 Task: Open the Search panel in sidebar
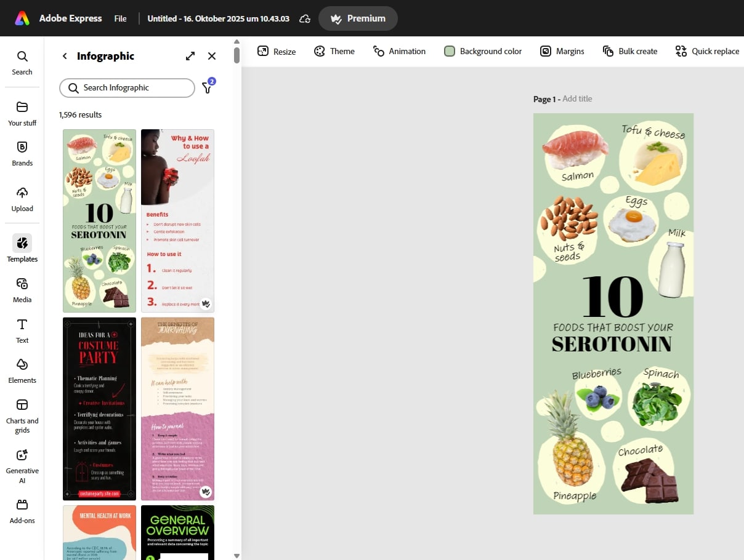(x=22, y=63)
